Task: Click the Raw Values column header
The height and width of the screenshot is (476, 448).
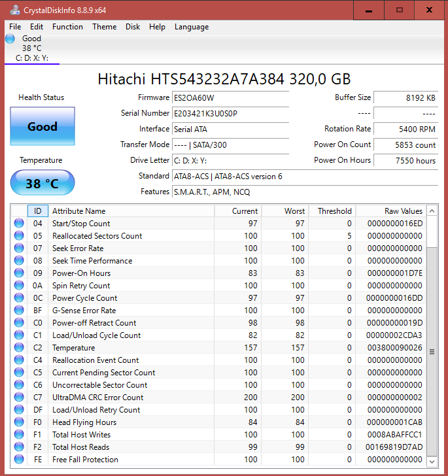Action: point(391,211)
